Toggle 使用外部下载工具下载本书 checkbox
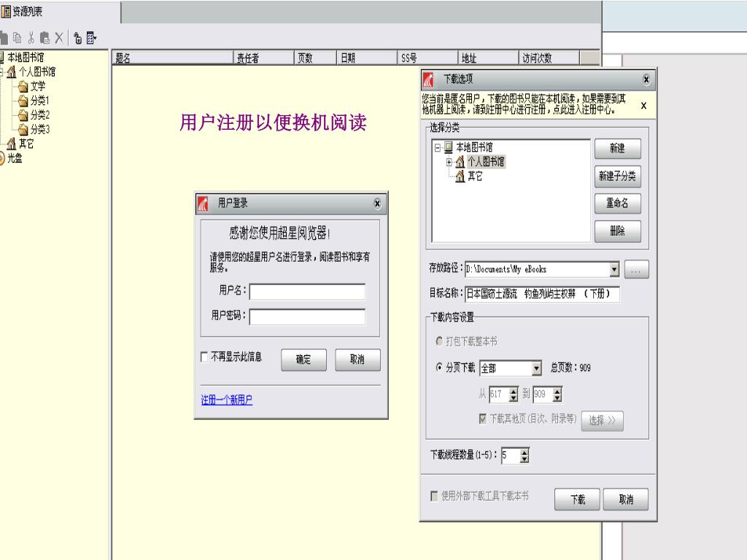747x560 pixels. 435,496
